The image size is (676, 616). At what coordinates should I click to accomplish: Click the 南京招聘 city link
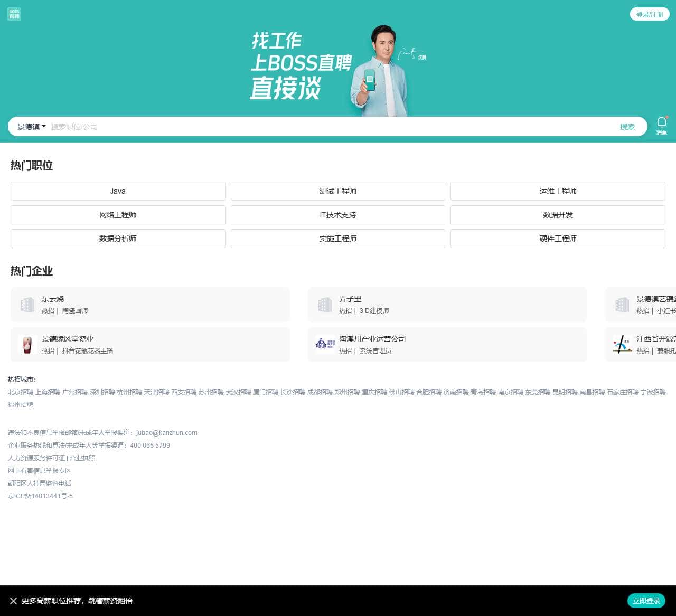pos(511,392)
